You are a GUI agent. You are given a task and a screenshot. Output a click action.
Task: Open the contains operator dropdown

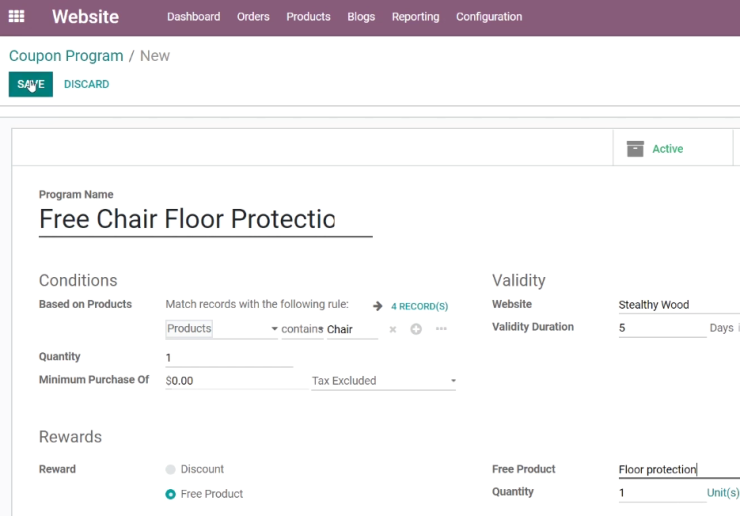coord(302,329)
